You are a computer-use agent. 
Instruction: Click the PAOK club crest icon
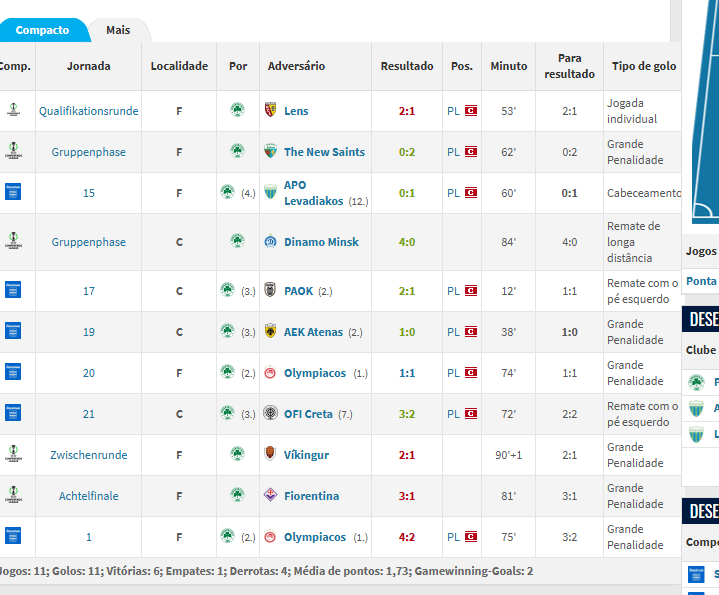[x=270, y=291]
